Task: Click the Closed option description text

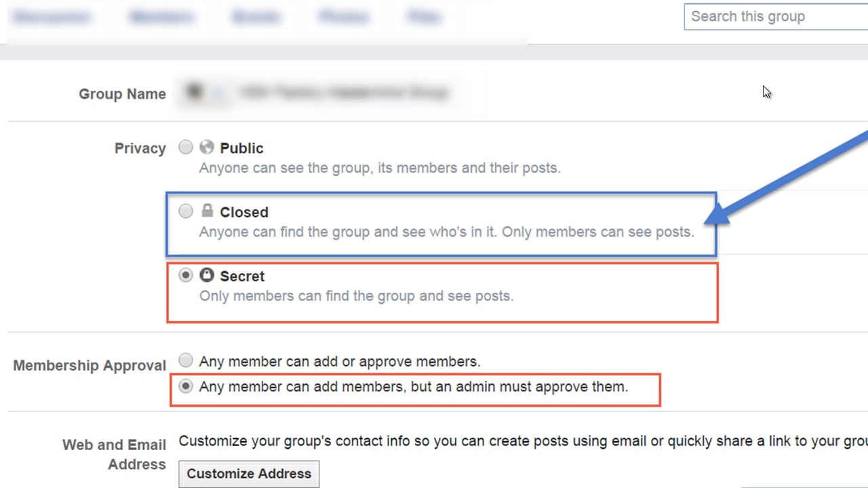Action: coord(446,232)
